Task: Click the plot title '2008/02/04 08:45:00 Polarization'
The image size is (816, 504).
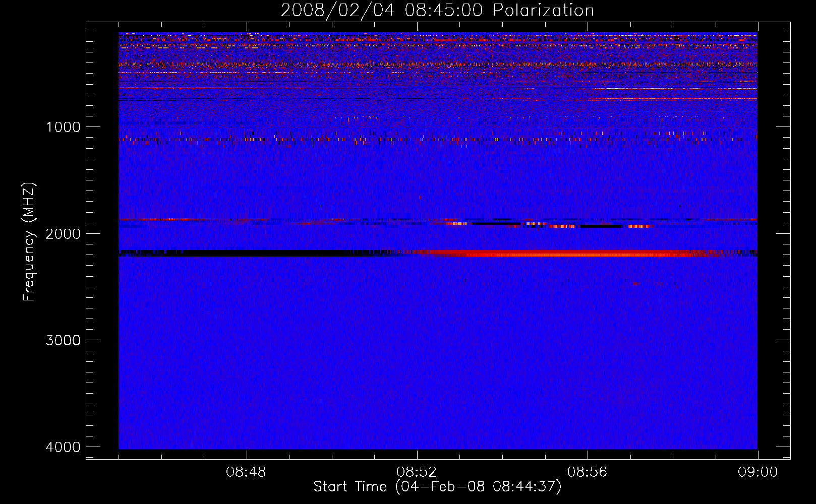Action: (x=437, y=10)
